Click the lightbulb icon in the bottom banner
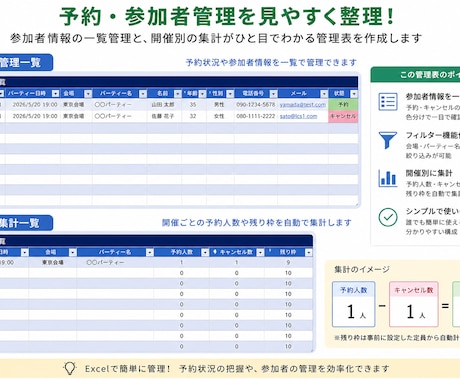This screenshot has width=460, height=380. 70,369
